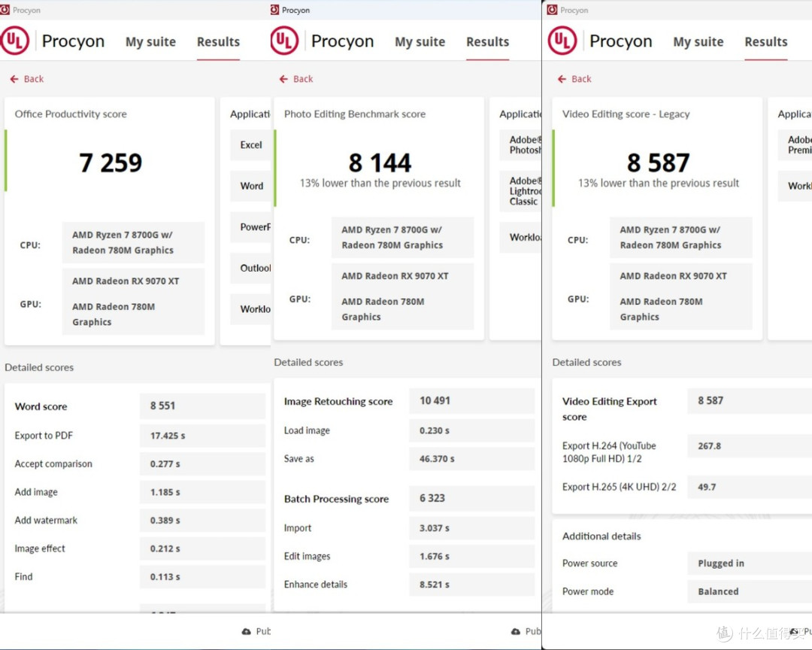Click Export H.265 value 49.7
Image resolution: width=812 pixels, height=650 pixels.
(x=750, y=487)
